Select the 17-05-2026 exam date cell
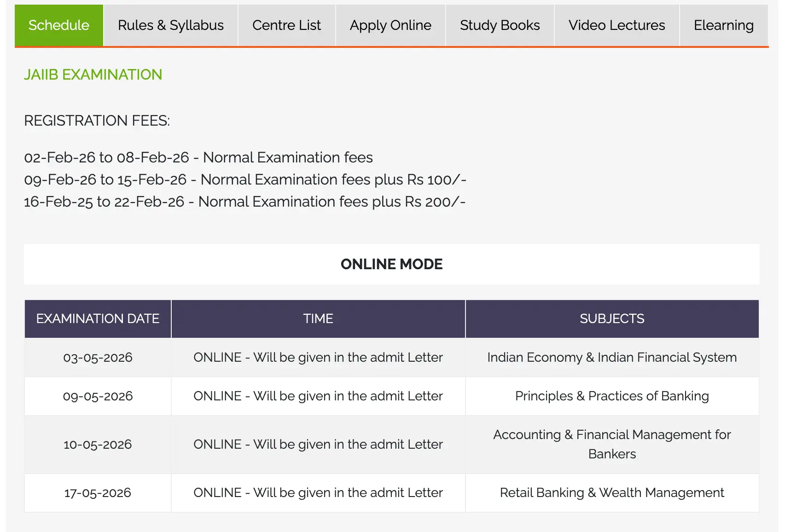Screen dimensions: 791x532 (x=98, y=493)
